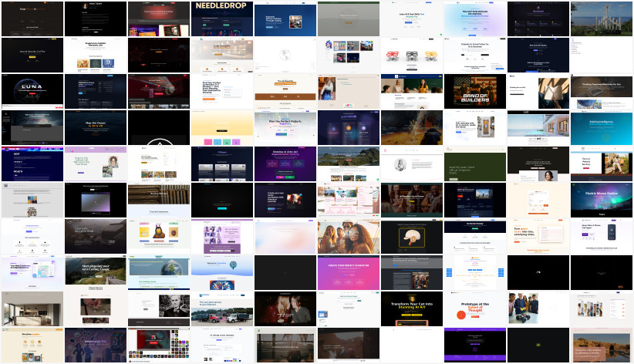This screenshot has width=634, height=364.
Task: Click the Earth globe header thumbnail
Action: 159,272
